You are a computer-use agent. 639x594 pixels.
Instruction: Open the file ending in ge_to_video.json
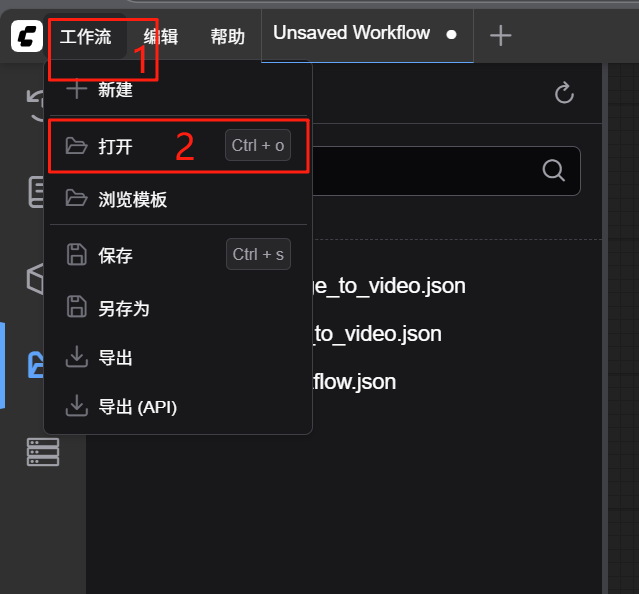(x=389, y=286)
